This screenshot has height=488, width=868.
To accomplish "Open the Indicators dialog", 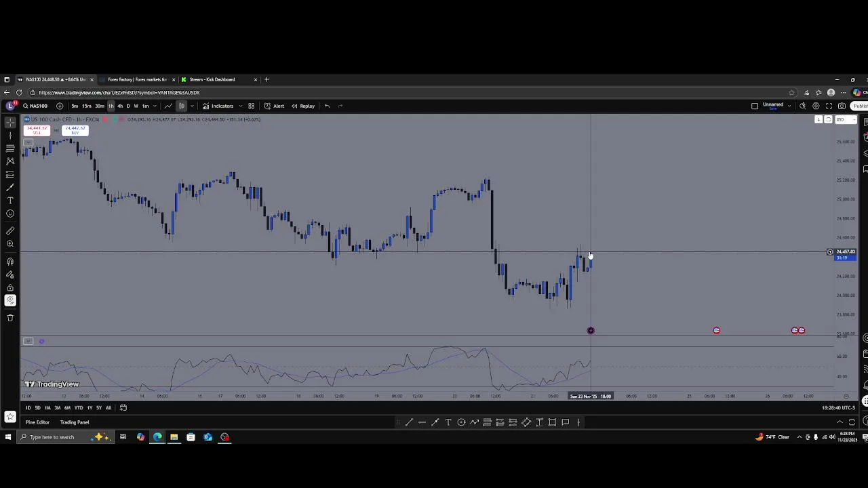I will [x=218, y=106].
